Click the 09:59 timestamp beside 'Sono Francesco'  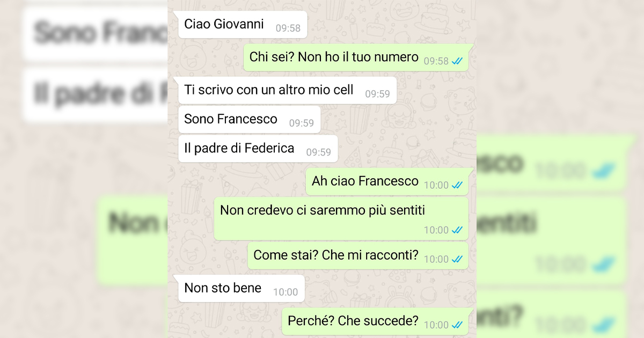point(302,123)
